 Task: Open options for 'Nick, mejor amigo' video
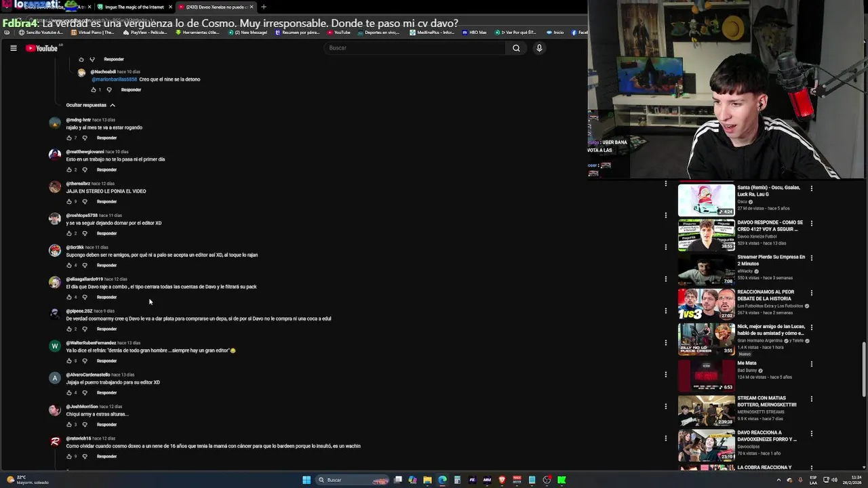pyautogui.click(x=812, y=328)
